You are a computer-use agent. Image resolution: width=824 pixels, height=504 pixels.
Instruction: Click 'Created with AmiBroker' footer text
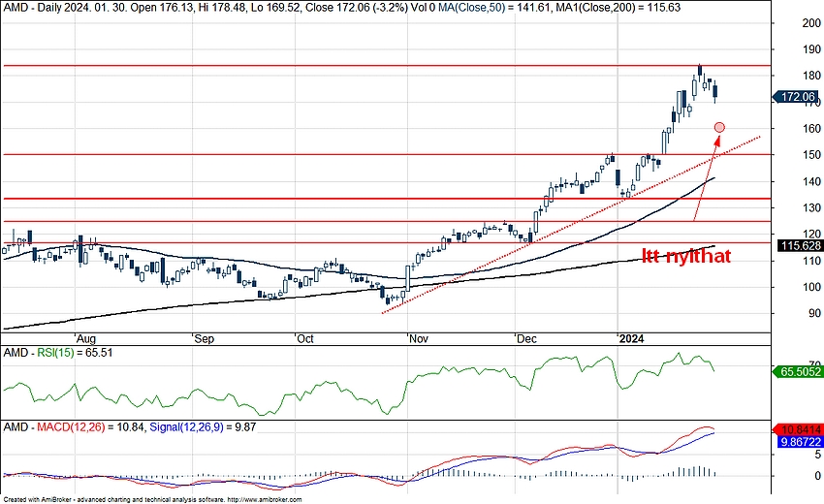[x=38, y=500]
